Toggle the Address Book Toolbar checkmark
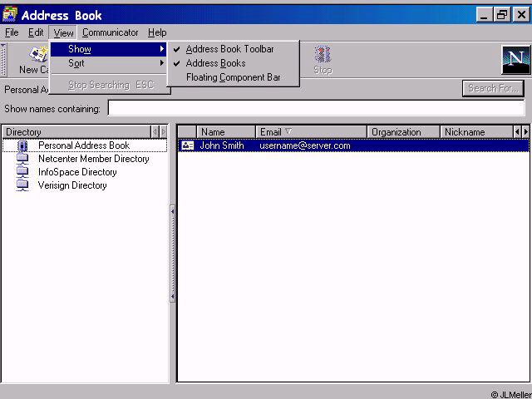 click(176, 49)
